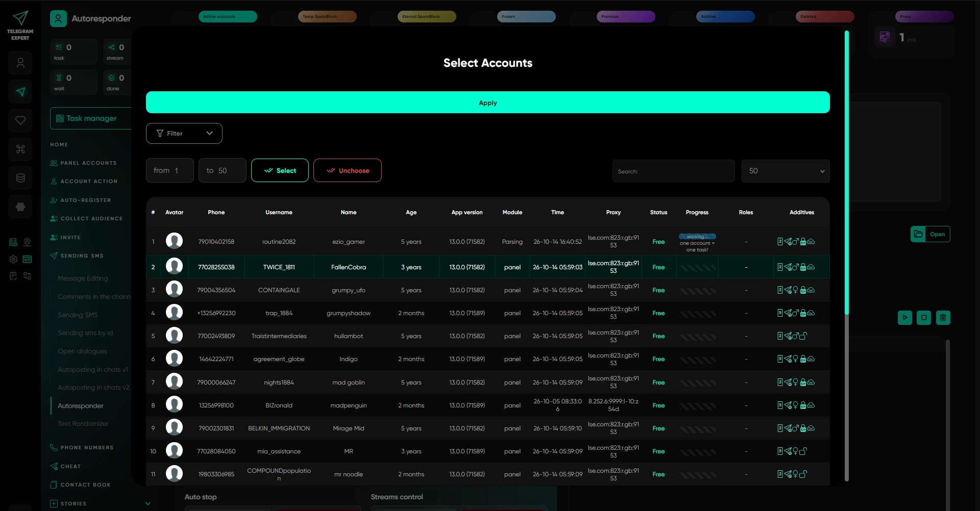Click the stop square icon right of the dialog

click(x=924, y=318)
